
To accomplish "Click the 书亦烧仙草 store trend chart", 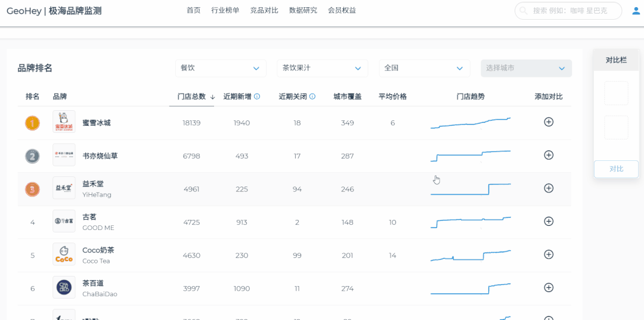I will (470, 156).
